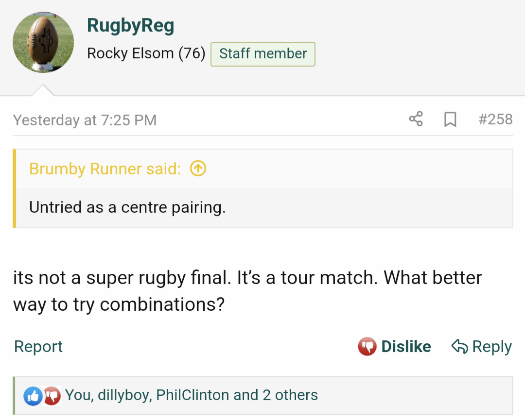Click the Staff member badge
This screenshot has height=420, width=525.
[x=262, y=54]
